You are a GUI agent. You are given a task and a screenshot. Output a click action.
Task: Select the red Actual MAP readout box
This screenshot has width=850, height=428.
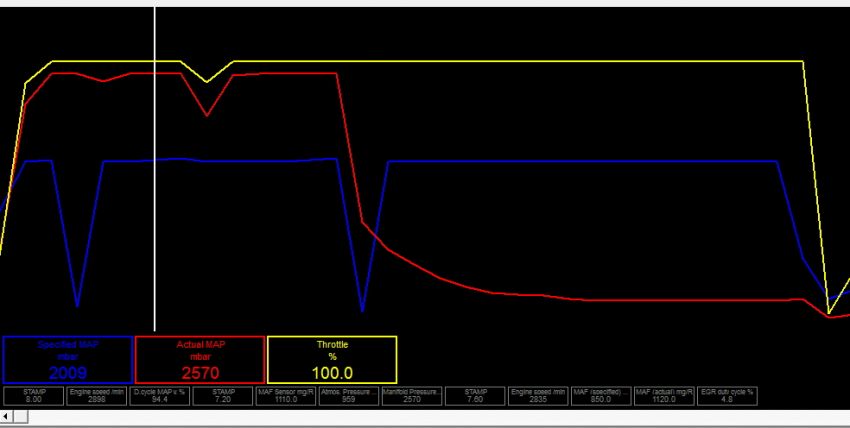tap(200, 359)
